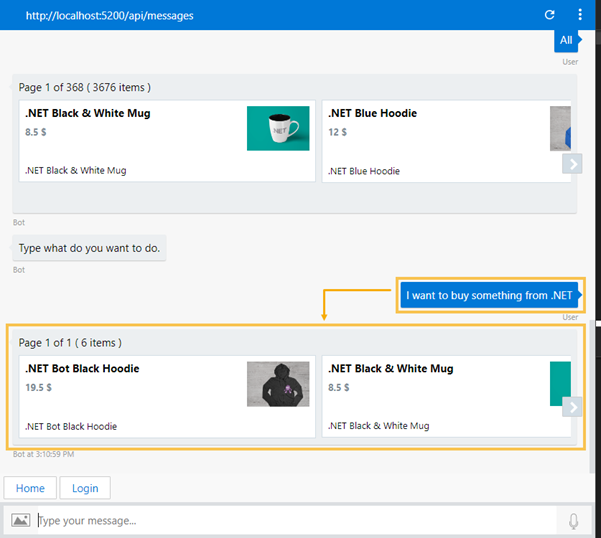Click 'Bot at 3:10:59 PM' timestamp

coord(43,454)
